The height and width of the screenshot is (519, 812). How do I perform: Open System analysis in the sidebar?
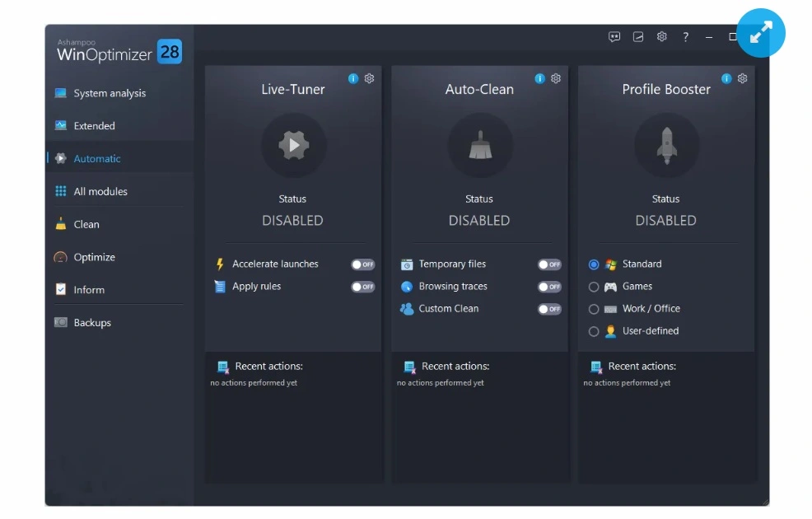pyautogui.click(x=109, y=93)
